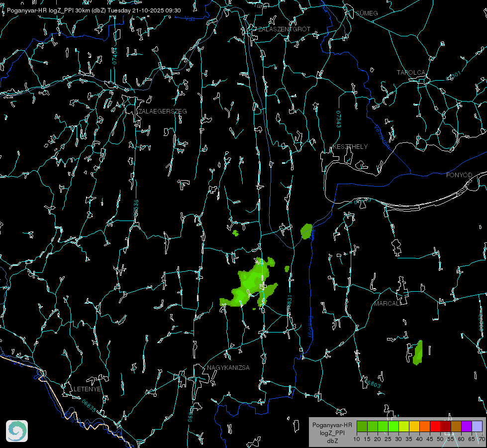Pick the bright red 45–50 dBZ legend swatch
The height and width of the screenshot is (448, 487).
point(435,427)
